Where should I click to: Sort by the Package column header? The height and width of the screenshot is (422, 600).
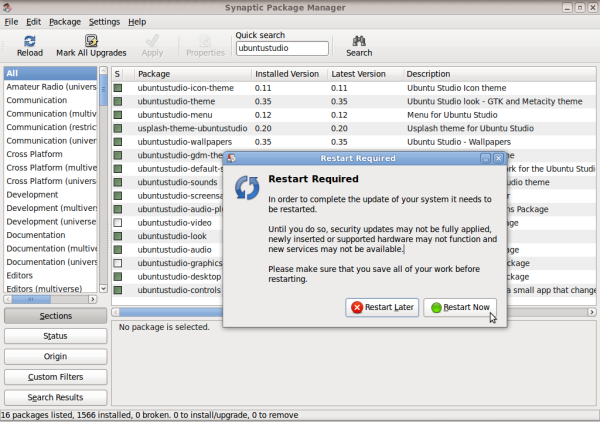[193, 74]
